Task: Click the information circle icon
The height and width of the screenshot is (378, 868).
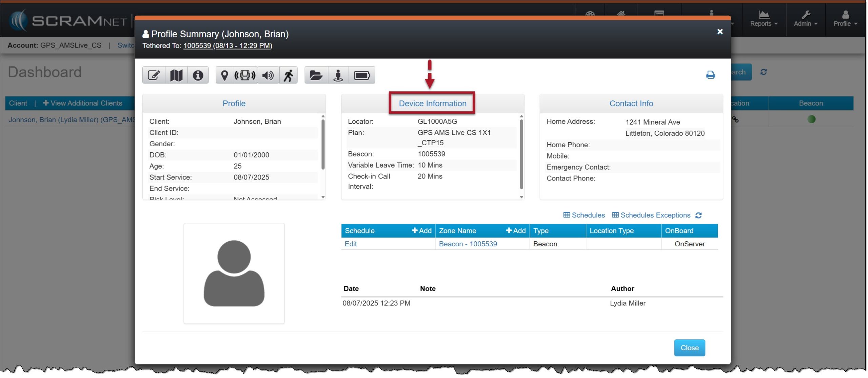Action: [x=198, y=75]
